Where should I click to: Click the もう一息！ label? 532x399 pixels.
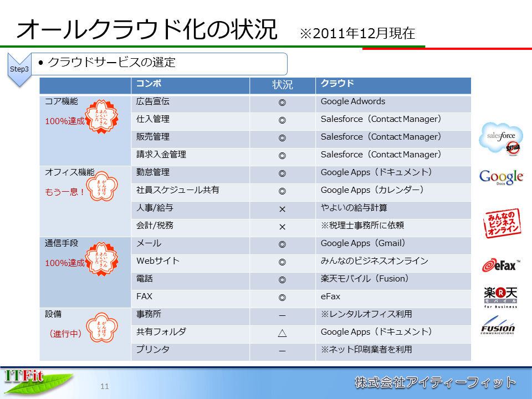coord(65,192)
